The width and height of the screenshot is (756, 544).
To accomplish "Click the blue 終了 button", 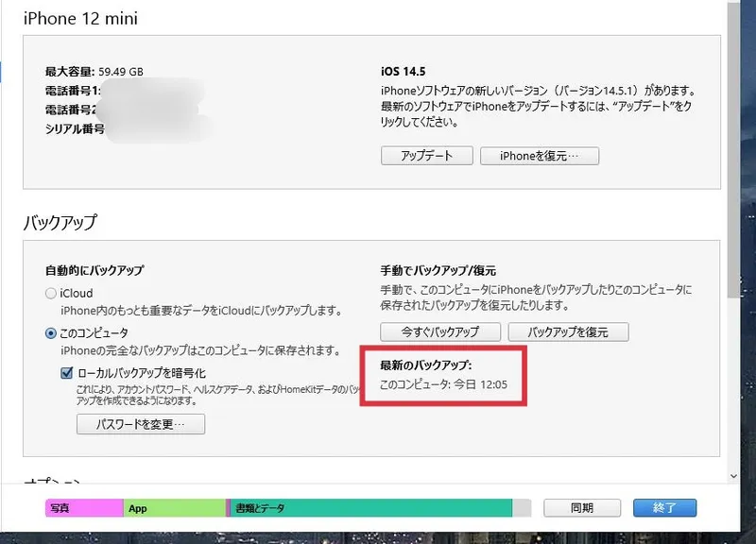I will [664, 508].
